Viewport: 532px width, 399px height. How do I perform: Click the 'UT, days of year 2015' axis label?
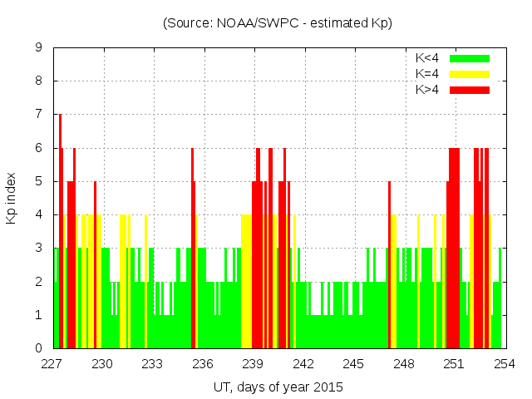[x=277, y=387]
